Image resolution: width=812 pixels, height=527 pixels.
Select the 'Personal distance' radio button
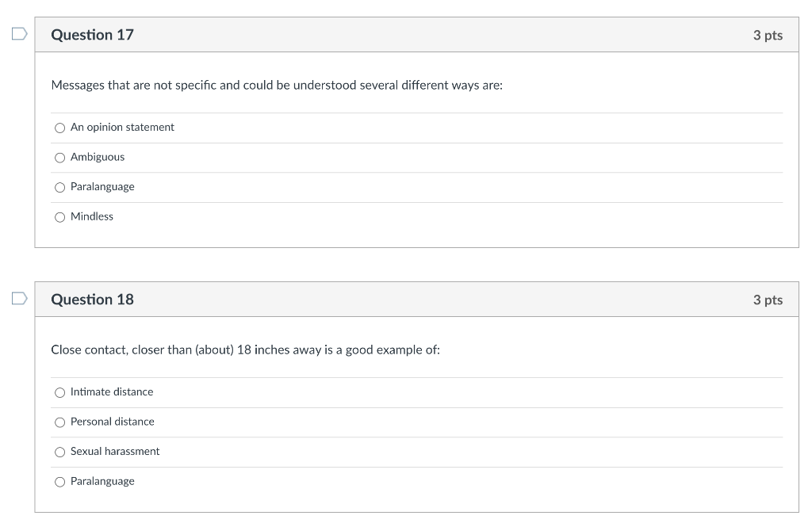[60, 422]
